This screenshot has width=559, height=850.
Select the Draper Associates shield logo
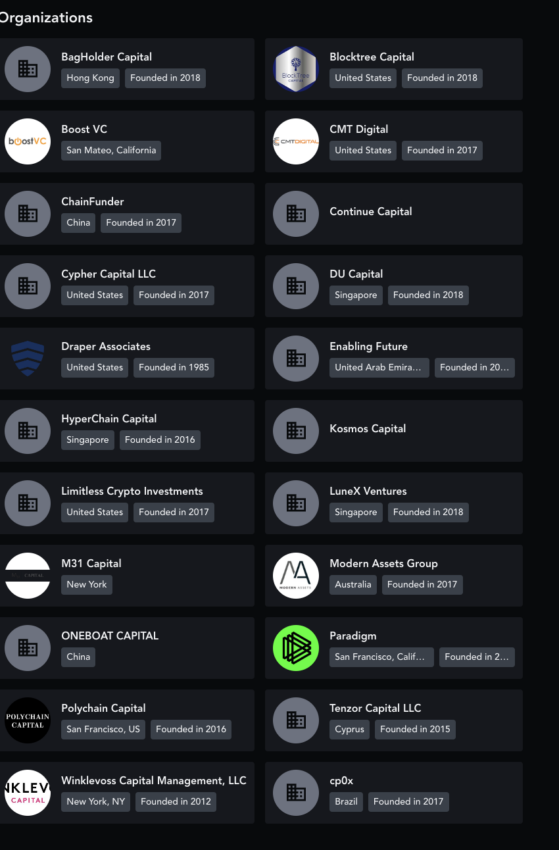coord(27,358)
